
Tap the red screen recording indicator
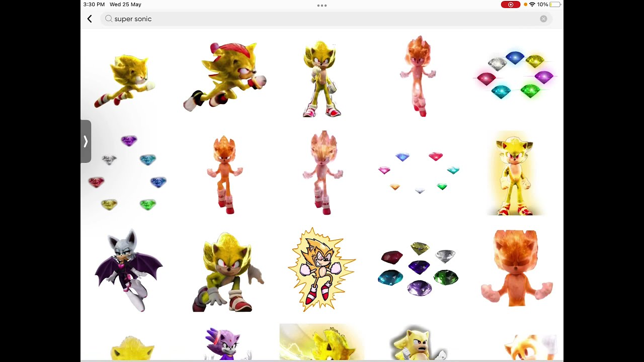click(511, 5)
